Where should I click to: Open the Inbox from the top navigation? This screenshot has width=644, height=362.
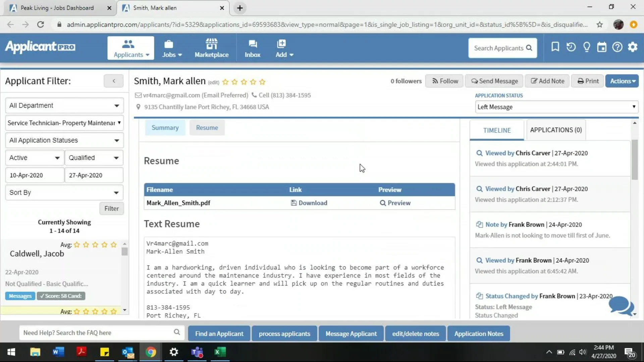(x=253, y=48)
